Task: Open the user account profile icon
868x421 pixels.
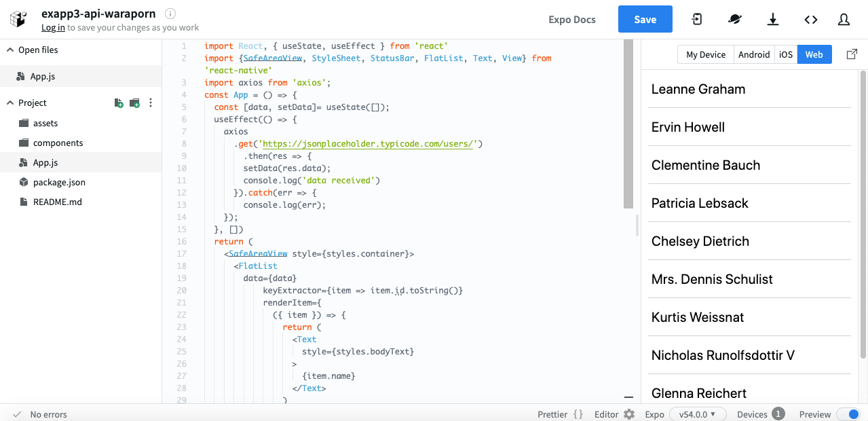Action: click(844, 20)
